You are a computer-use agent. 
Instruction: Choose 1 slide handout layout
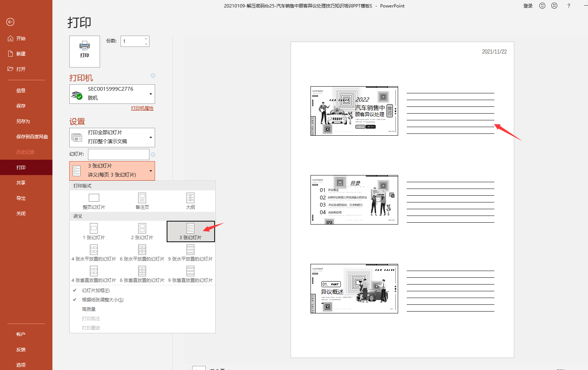pyautogui.click(x=94, y=232)
